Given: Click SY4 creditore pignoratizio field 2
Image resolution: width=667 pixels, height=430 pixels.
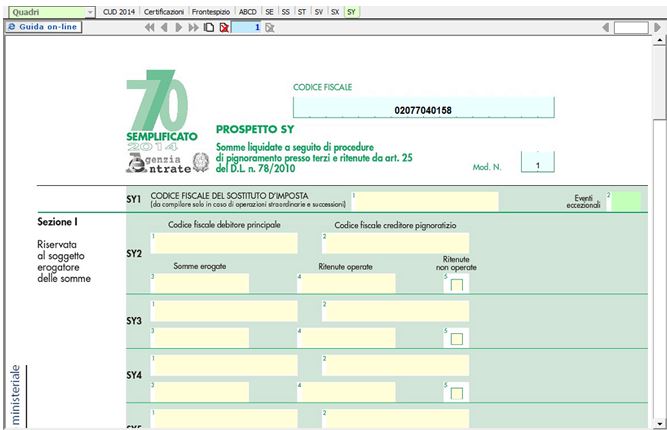Looking at the screenshot, I should (396, 365).
